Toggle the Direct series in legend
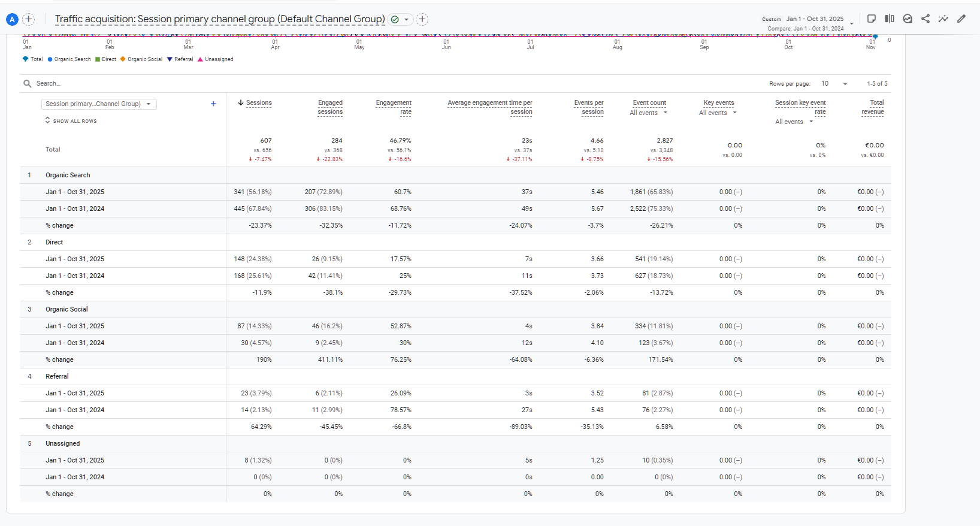 [106, 59]
